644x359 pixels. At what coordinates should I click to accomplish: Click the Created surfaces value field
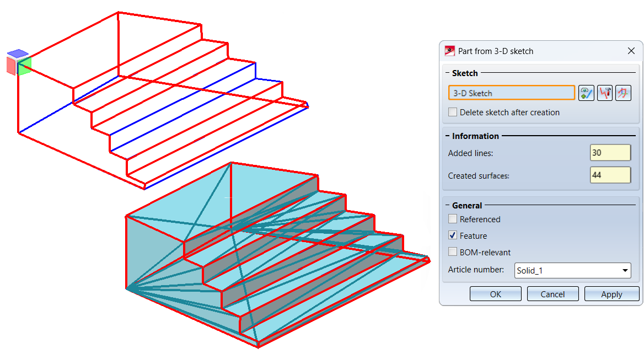[x=610, y=175]
